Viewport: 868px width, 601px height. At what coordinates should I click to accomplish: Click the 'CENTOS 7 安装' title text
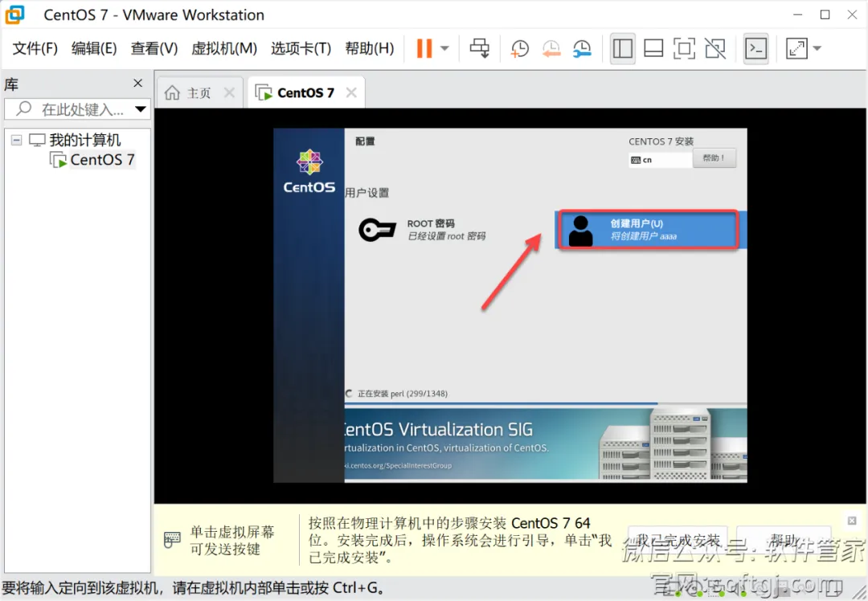[661, 141]
